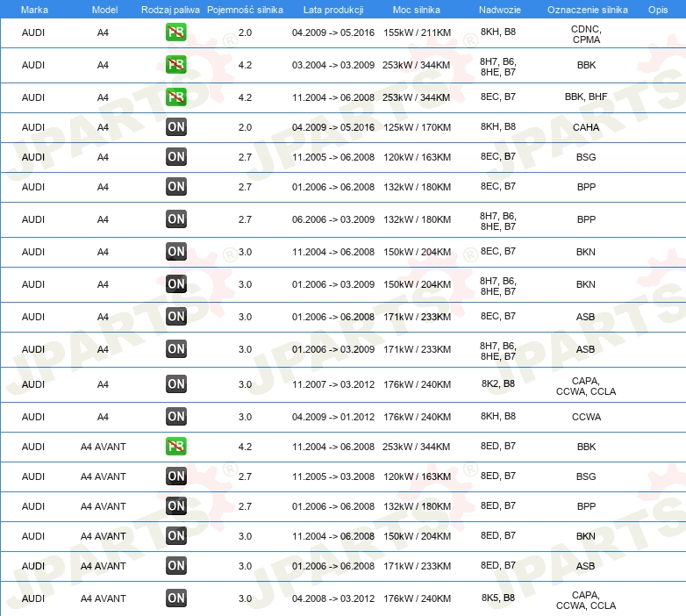Image resolution: width=686 pixels, height=616 pixels.
Task: Click the Marka column header
Action: click(33, 9)
